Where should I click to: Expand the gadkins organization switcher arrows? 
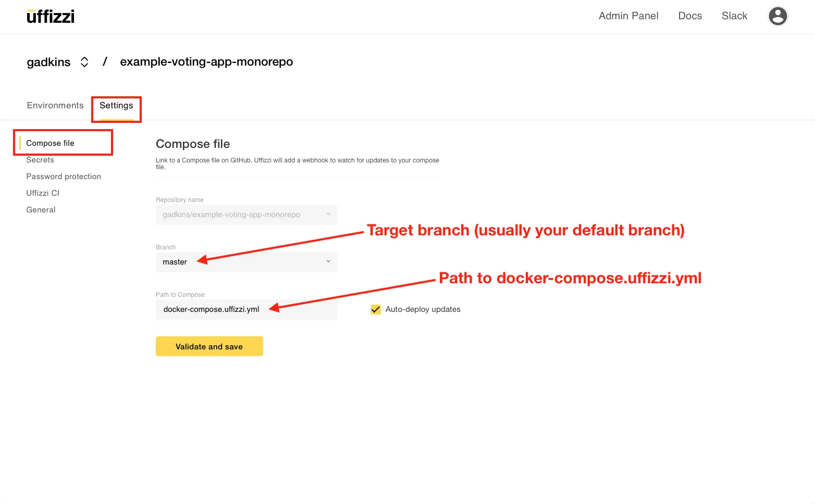tap(84, 62)
